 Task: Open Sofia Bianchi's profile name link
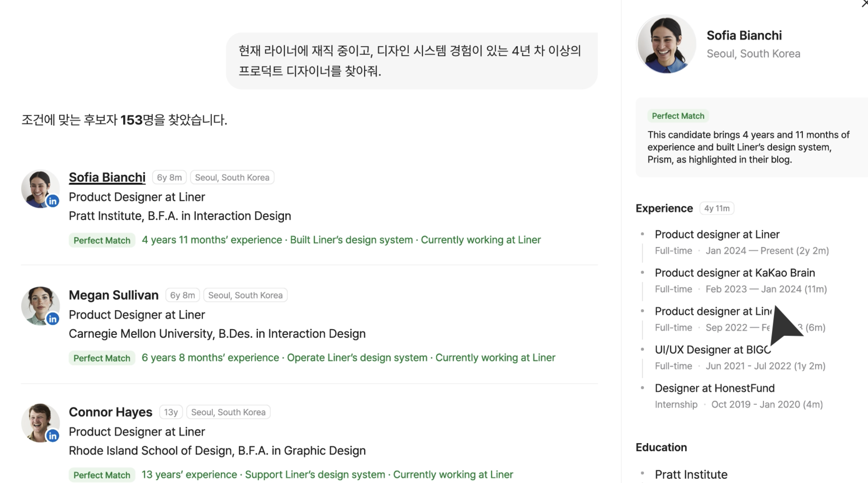coord(107,178)
